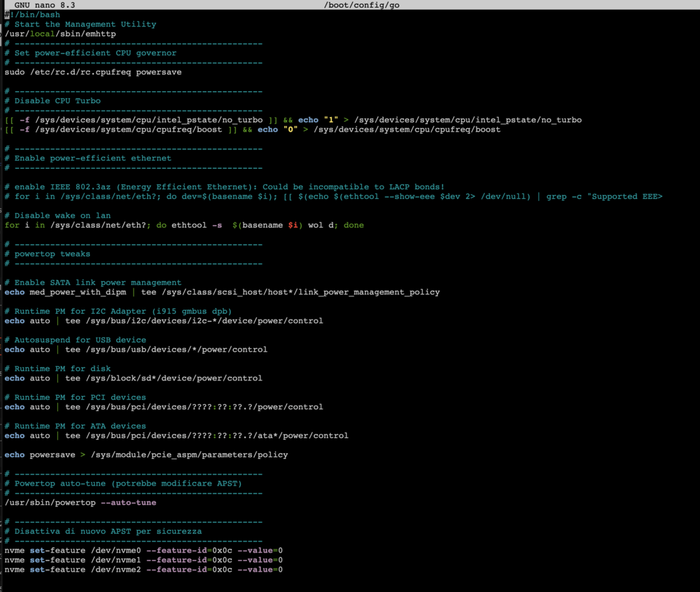This screenshot has width=700, height=592.
Task: Click the usb devices power/control echo line
Action: click(x=136, y=350)
